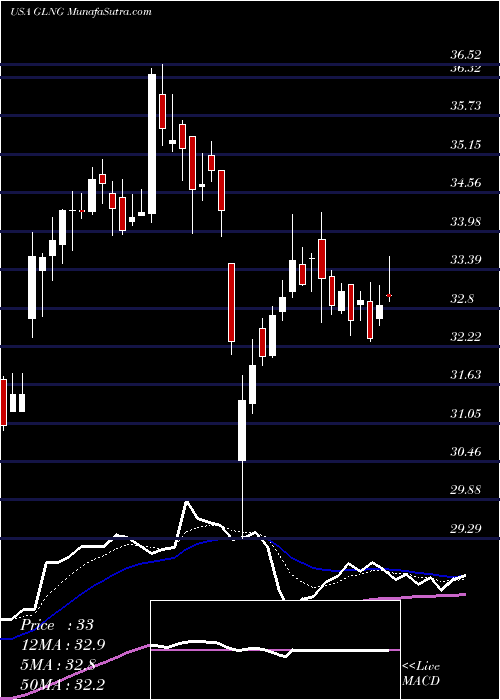This screenshot has height=700, width=500.
Task: Click the last small red candle on the right
Action: [x=389, y=295]
